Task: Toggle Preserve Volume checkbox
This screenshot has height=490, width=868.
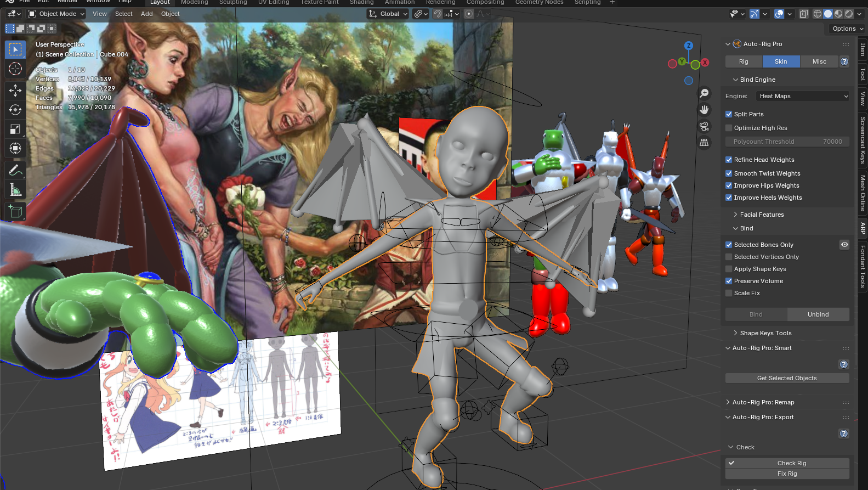Action: coord(729,281)
